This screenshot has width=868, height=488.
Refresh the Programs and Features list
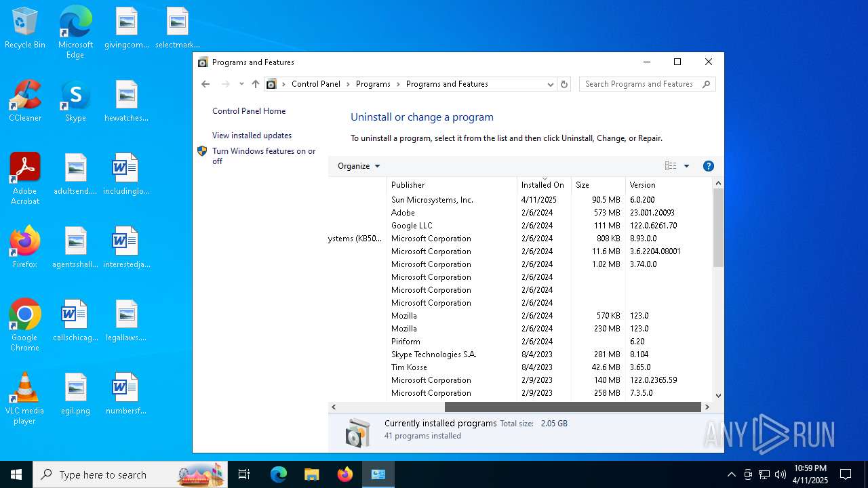point(564,84)
